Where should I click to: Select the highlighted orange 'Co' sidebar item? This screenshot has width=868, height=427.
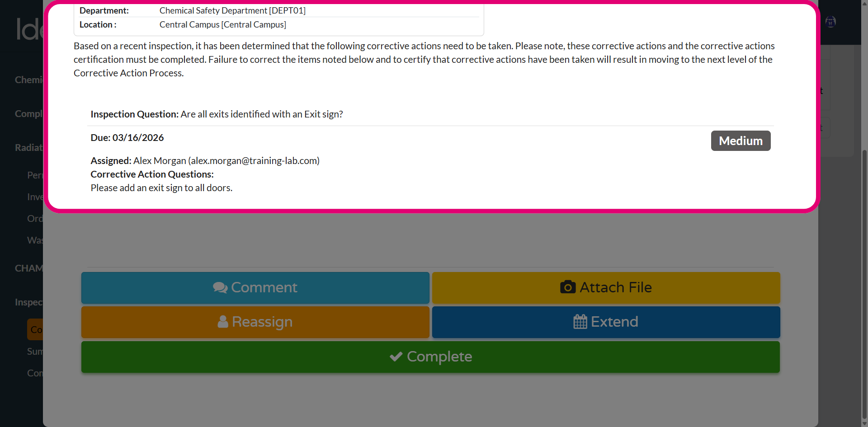click(x=35, y=330)
